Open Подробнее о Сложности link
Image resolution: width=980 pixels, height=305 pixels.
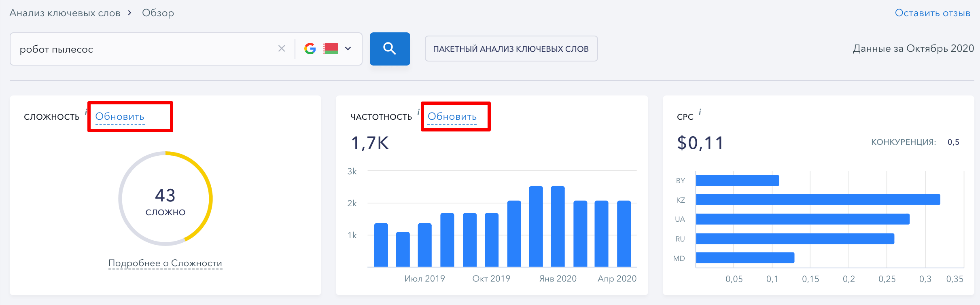(165, 263)
